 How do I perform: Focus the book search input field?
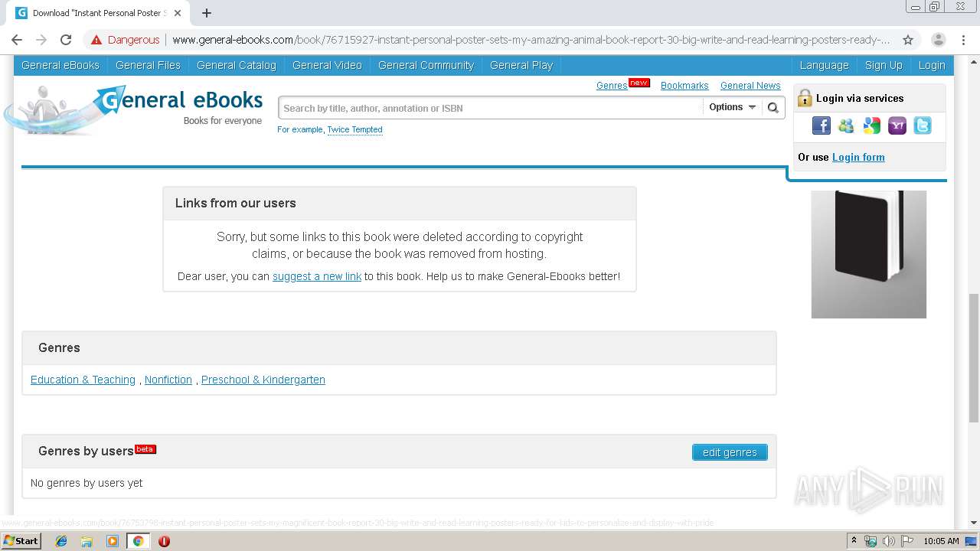point(490,108)
